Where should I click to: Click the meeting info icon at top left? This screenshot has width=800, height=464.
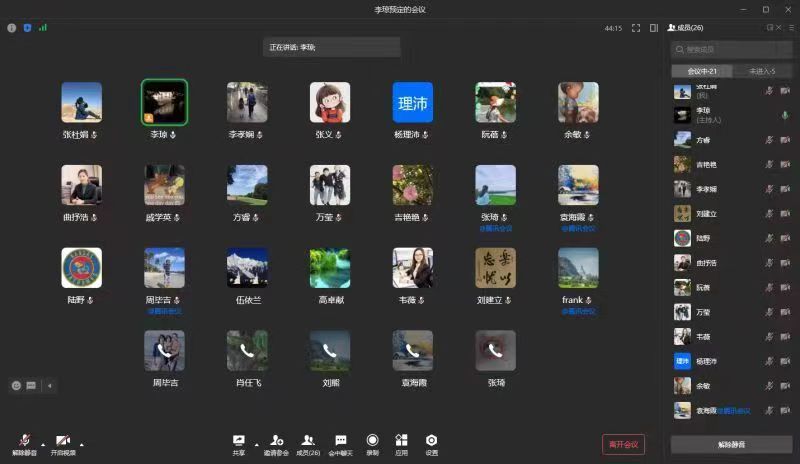[12, 28]
